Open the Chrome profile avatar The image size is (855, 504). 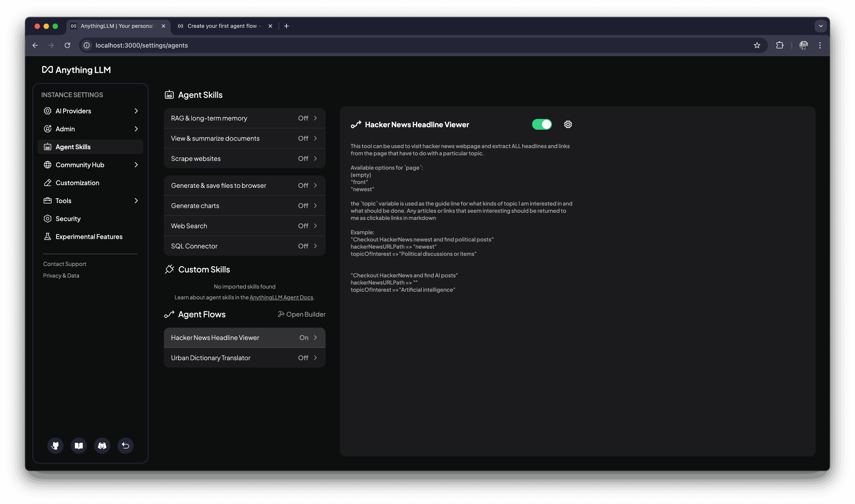[804, 45]
